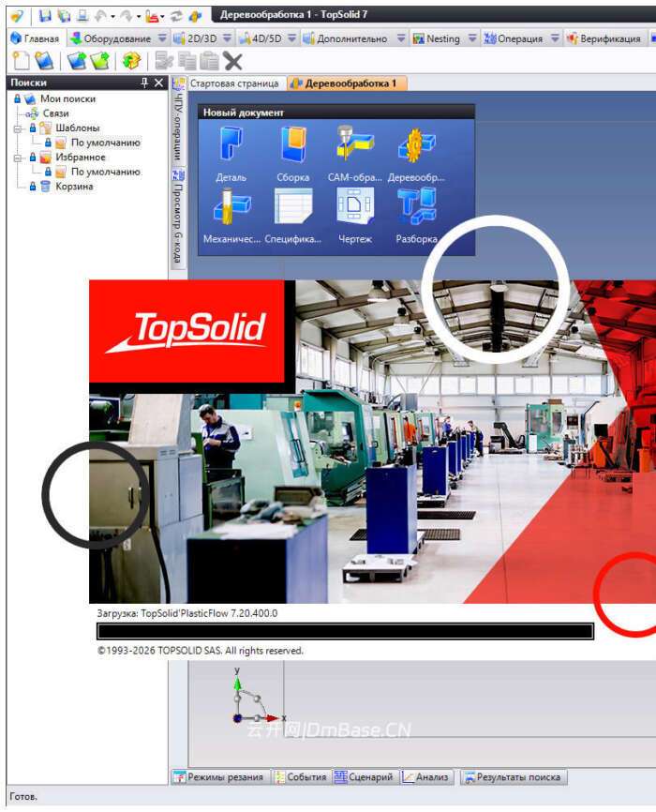Open the Сценарий bottom tab
Screen dimensions: 656x812
364,776
